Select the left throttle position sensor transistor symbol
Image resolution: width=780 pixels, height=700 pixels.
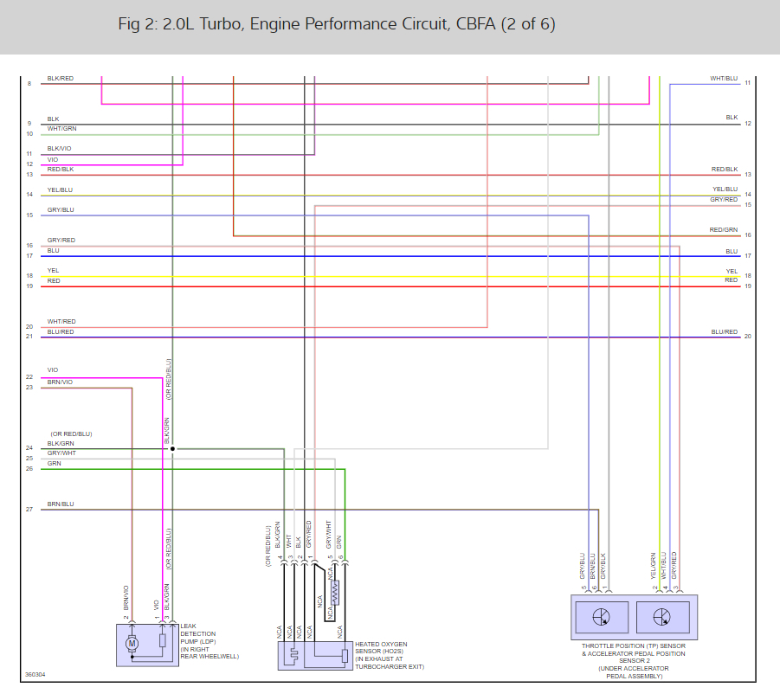602,617
